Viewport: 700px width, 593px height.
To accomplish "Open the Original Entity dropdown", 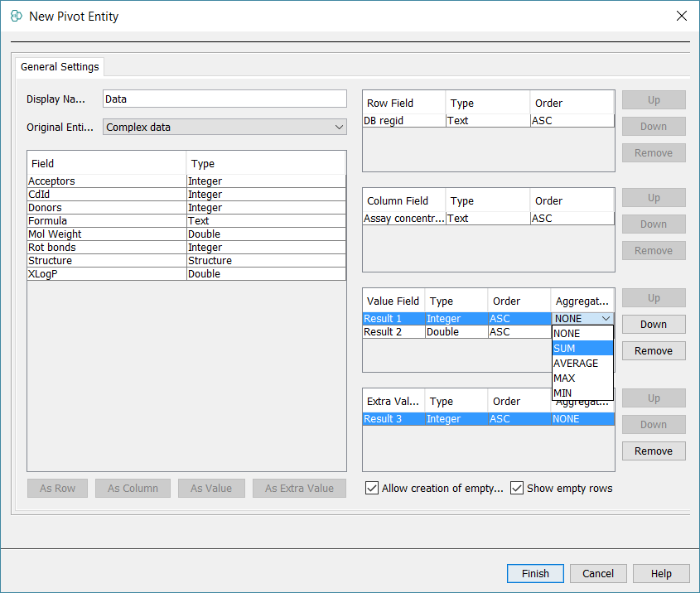I will coord(224,127).
